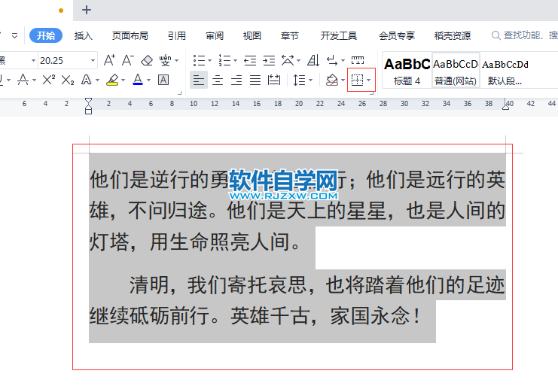Click the strikethrough text icon
Viewport: 558px width, 392px height.
[x=23, y=80]
